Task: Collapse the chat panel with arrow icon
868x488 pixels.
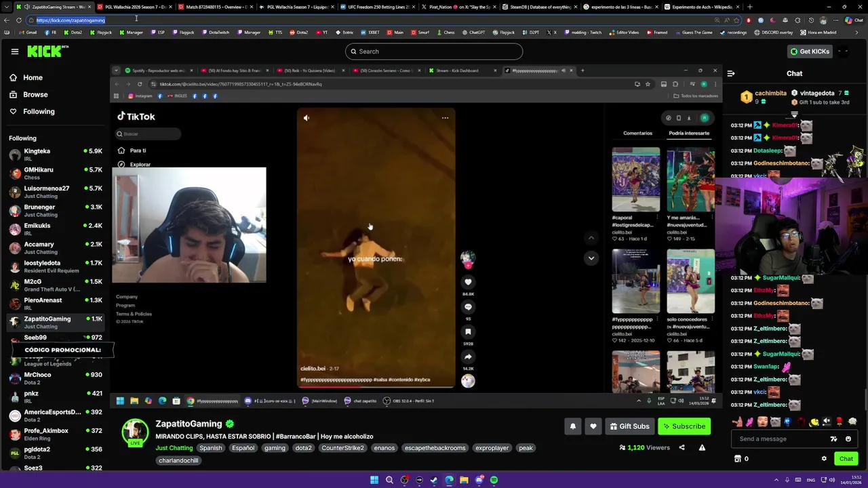Action: [x=730, y=73]
